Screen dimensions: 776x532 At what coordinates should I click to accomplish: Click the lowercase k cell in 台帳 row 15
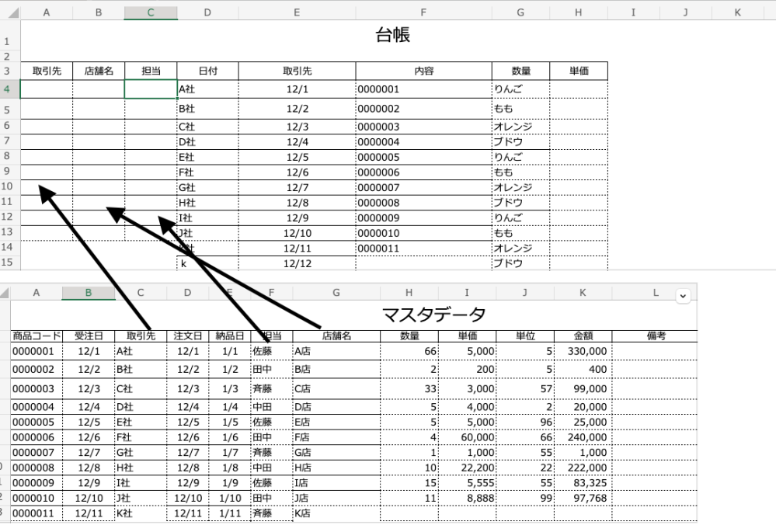click(207, 264)
